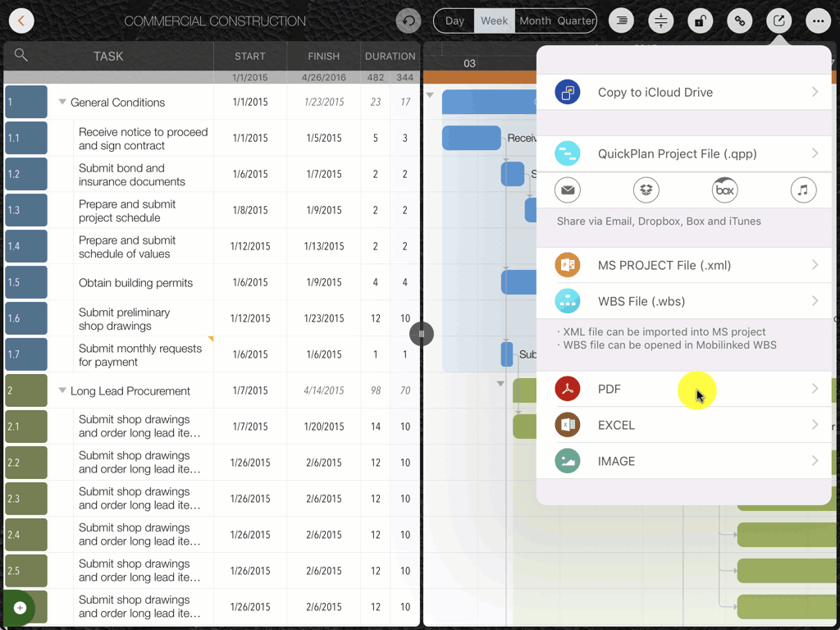Screen dimensions: 840x630
Task: Open the more options ellipsis menu
Action: 816,21
